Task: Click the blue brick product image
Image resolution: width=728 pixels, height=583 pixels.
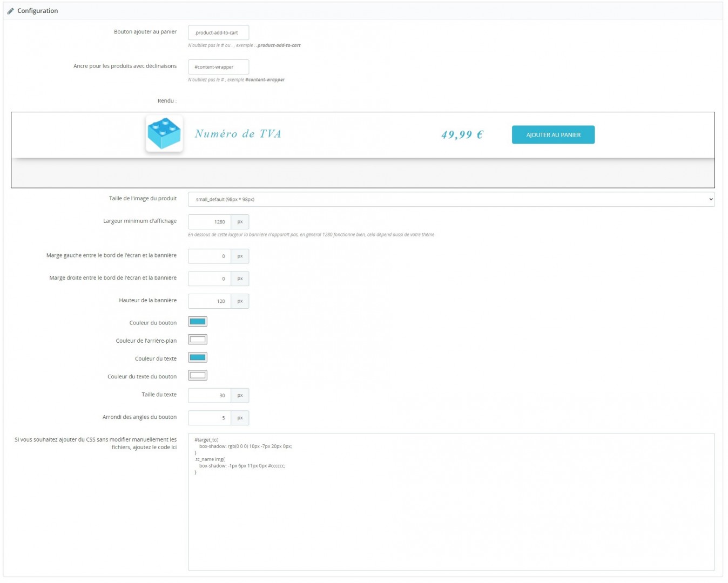Action: coord(164,134)
